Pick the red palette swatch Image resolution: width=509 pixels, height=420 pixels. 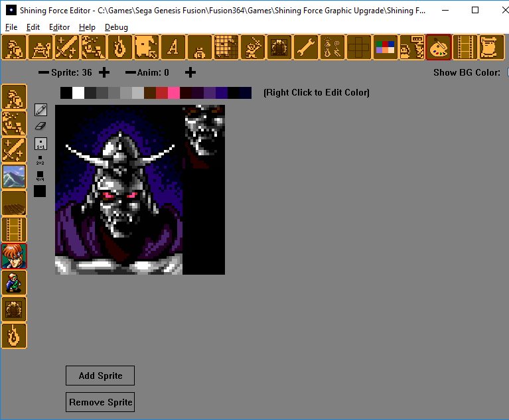(x=162, y=93)
